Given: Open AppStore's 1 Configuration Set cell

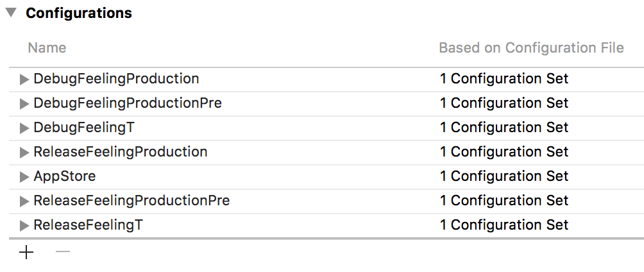Looking at the screenshot, I should (x=504, y=176).
